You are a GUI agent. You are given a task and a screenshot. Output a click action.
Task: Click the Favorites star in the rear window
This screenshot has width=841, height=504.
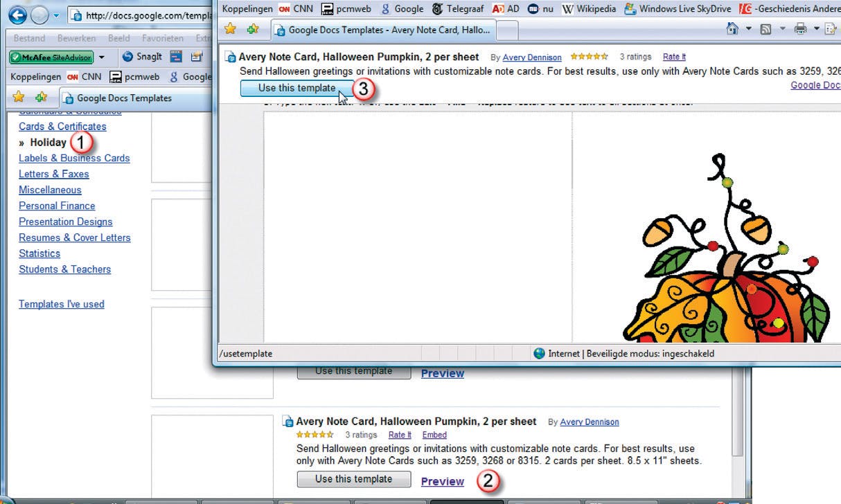(x=19, y=97)
